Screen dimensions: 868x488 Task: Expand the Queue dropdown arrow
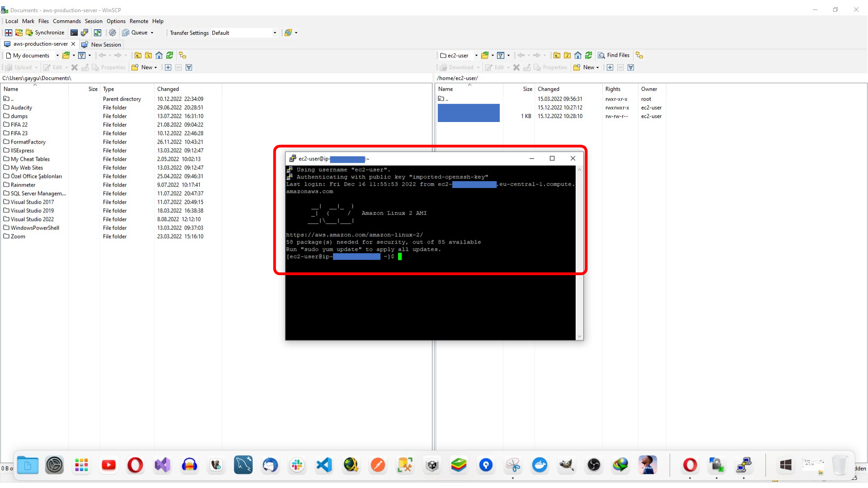[152, 33]
